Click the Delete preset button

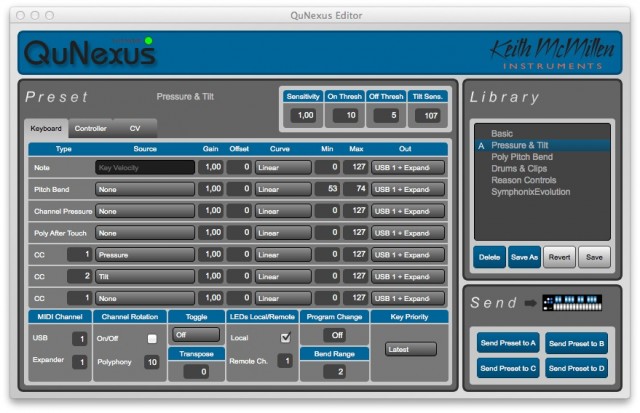coord(489,257)
